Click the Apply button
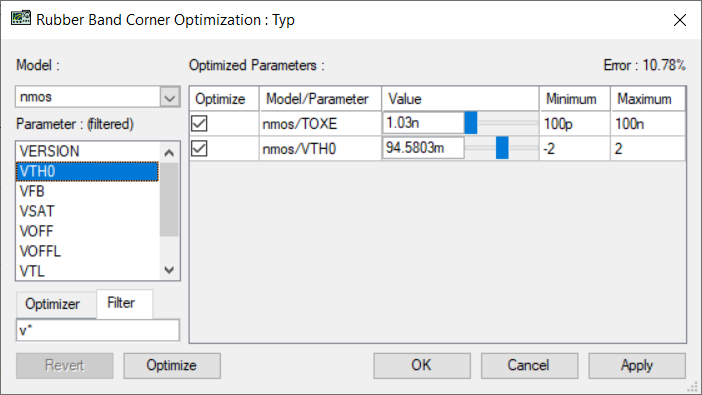This screenshot has height=395, width=702. coord(637,365)
